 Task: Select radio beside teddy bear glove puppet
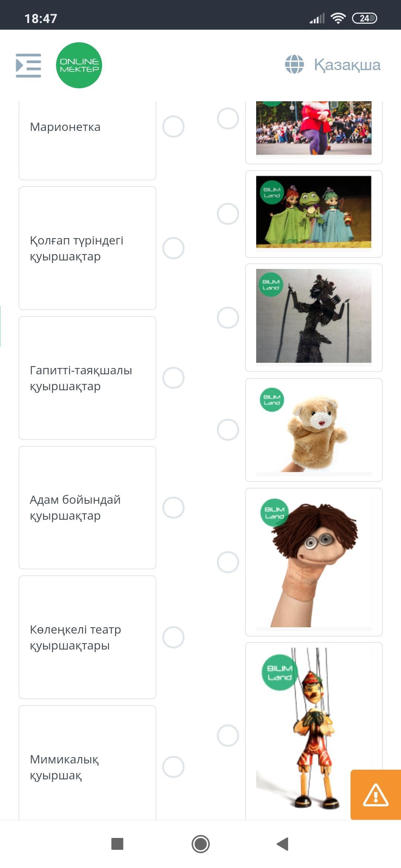(228, 430)
